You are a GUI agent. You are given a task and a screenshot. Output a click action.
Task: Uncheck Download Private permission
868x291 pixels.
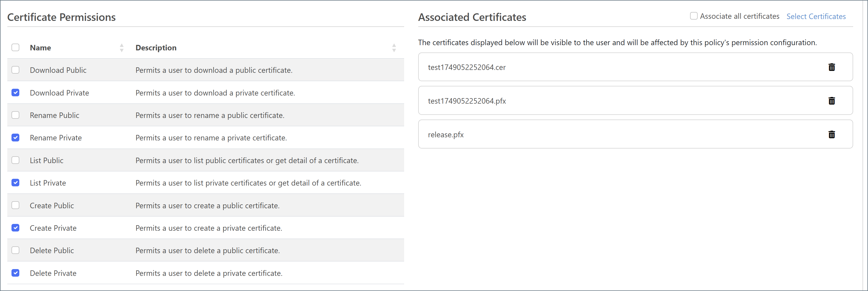click(x=15, y=92)
